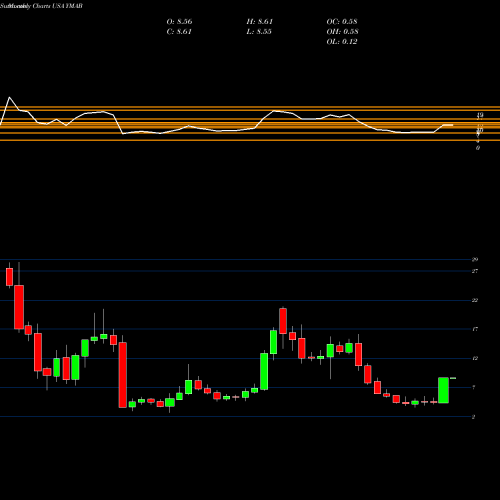Click price axis label '29'

[475, 259]
